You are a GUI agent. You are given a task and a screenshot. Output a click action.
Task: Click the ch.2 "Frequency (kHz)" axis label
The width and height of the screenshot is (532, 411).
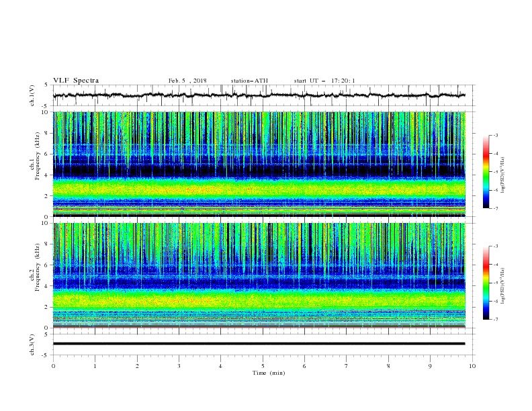[x=38, y=267]
